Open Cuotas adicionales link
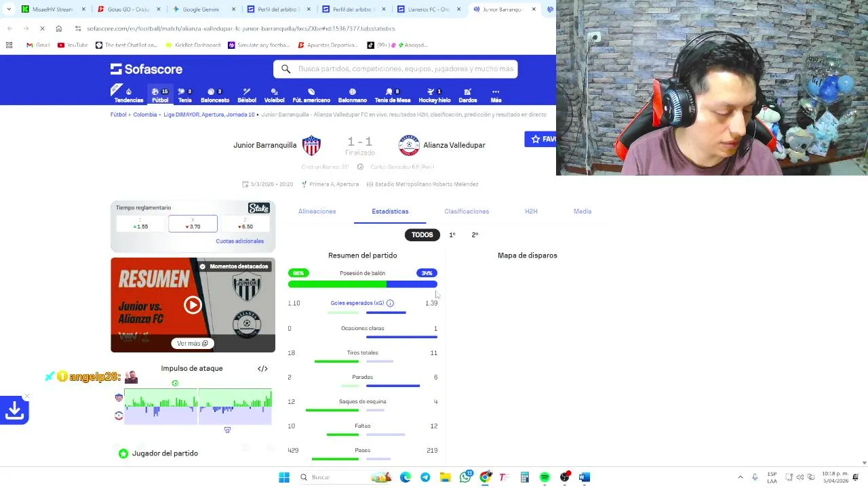The width and height of the screenshot is (868, 488). (x=239, y=241)
